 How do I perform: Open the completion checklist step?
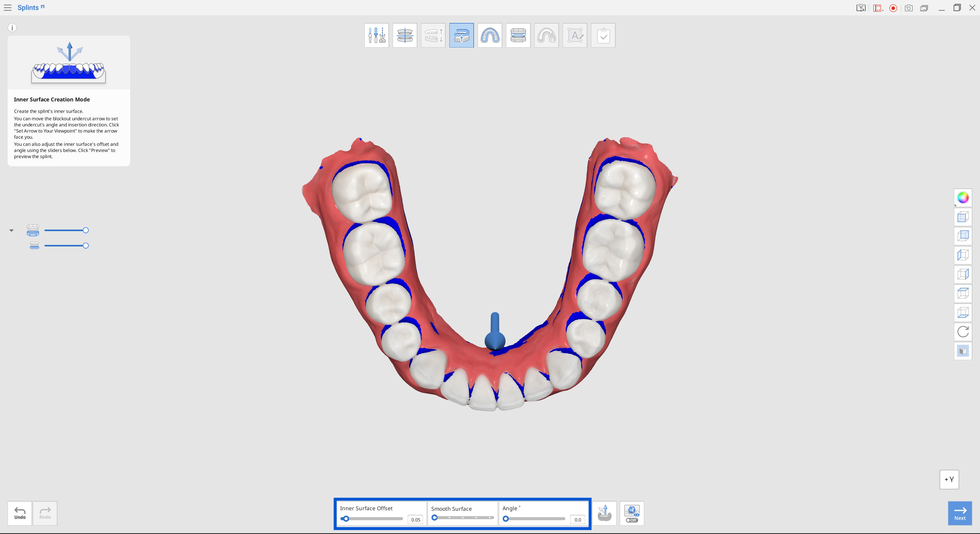(x=603, y=35)
